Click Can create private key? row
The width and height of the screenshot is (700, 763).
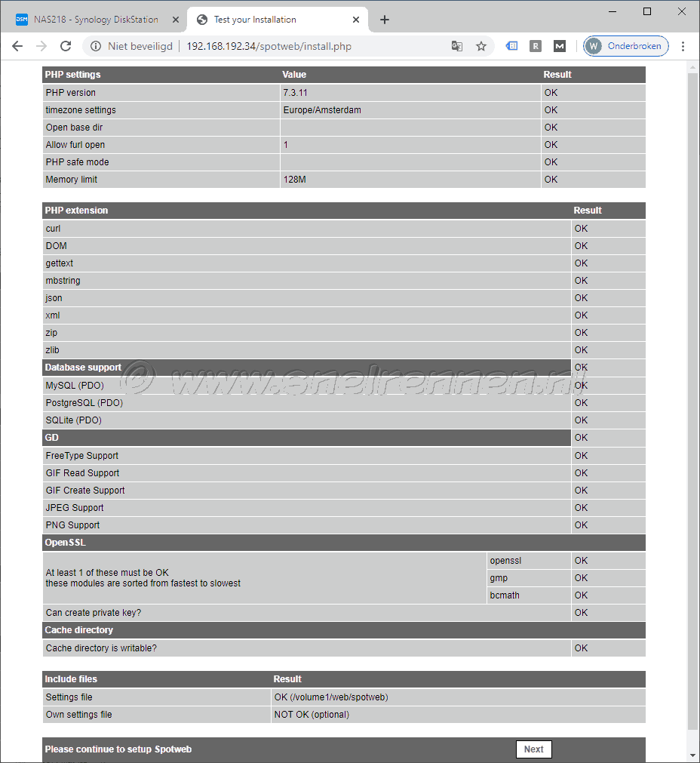(344, 613)
